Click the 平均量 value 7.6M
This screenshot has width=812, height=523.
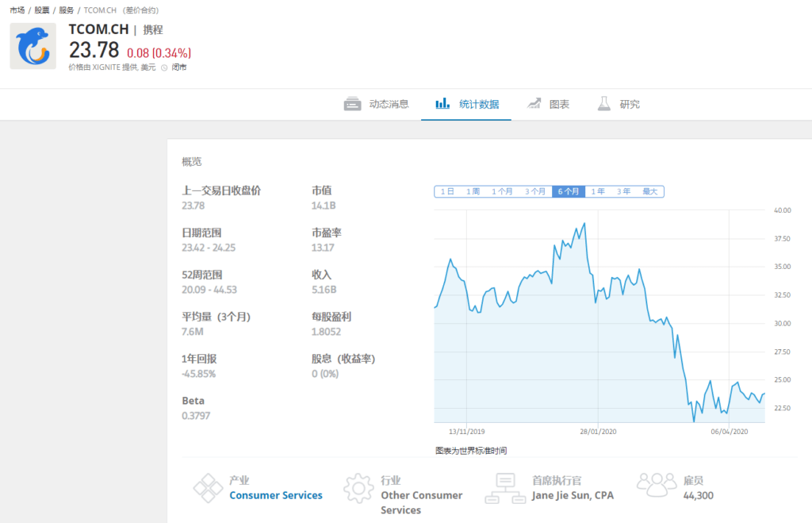point(193,332)
